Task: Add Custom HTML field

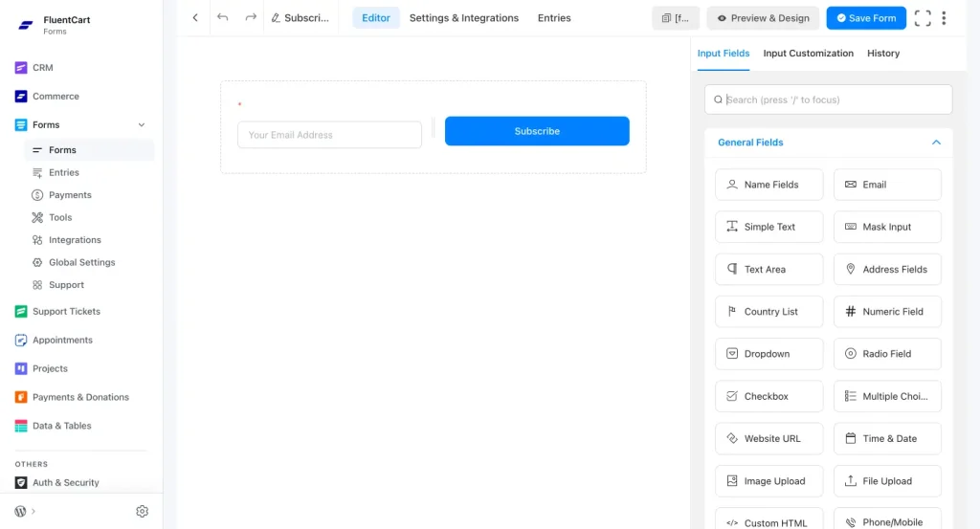Action: 768,519
